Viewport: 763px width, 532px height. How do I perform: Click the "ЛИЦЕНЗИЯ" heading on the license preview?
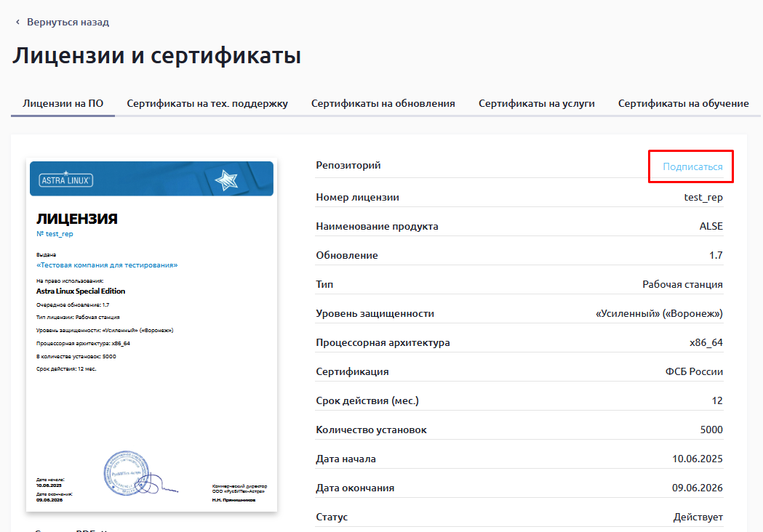pyautogui.click(x=76, y=219)
